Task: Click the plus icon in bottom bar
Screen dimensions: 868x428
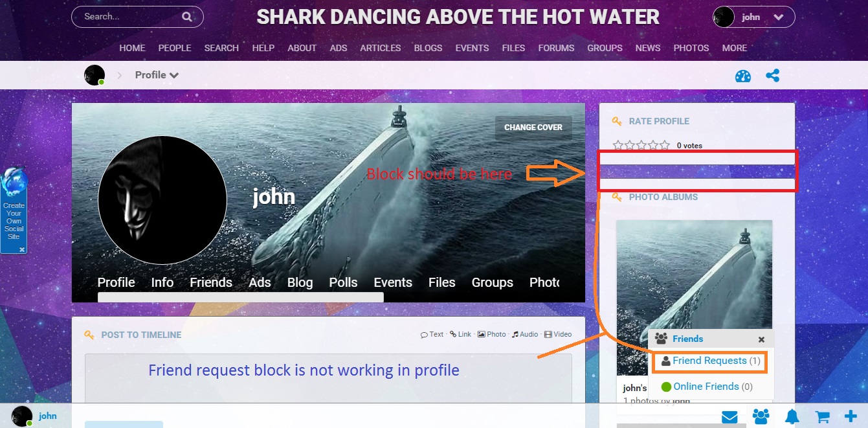Action: tap(851, 416)
